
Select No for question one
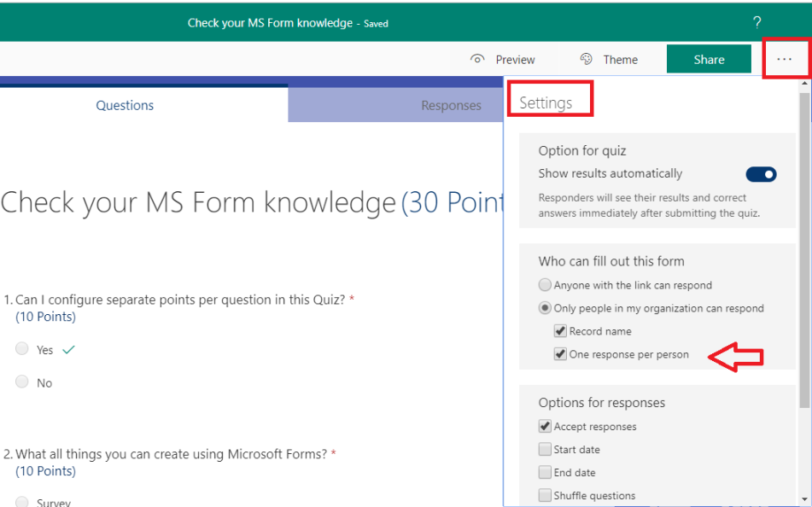pyautogui.click(x=23, y=382)
